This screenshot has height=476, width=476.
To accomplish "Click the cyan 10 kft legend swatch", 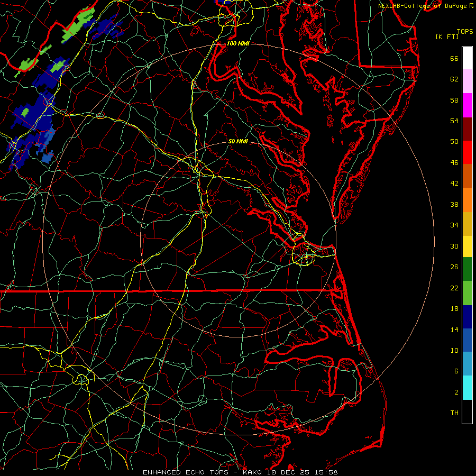I will (467, 388).
